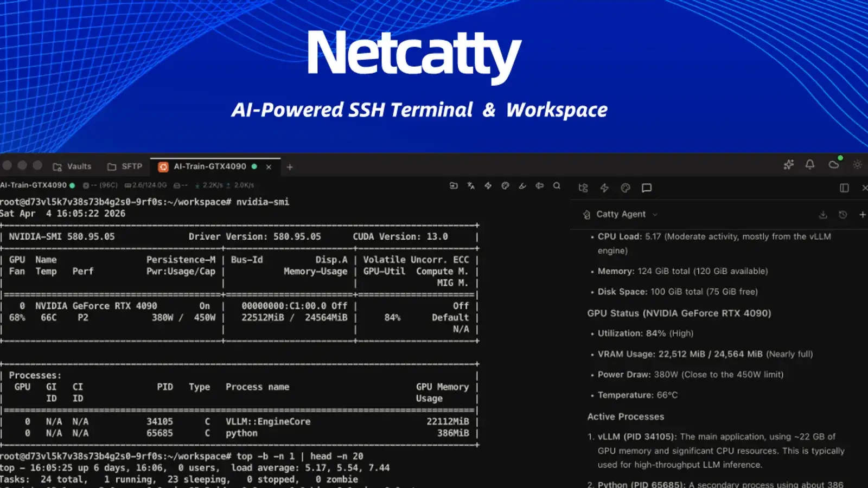Open chat history clock icon
Image resolution: width=868 pixels, height=488 pixels.
[x=843, y=215]
